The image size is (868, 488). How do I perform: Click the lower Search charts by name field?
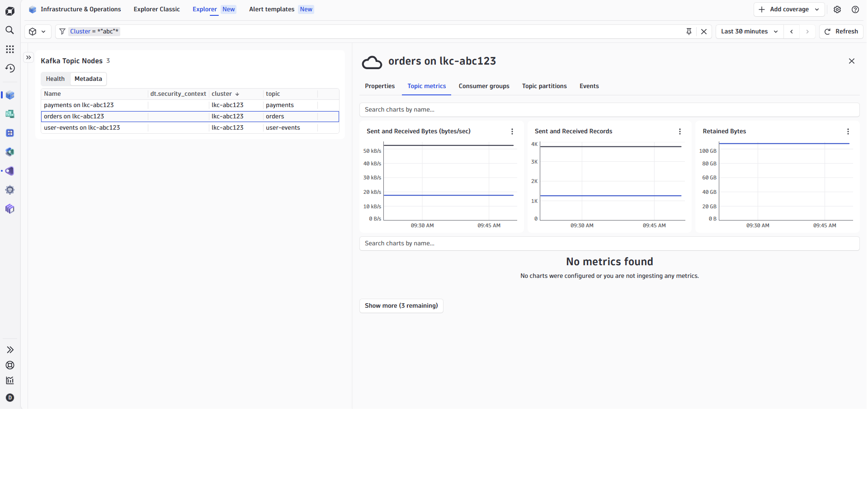pyautogui.click(x=609, y=244)
